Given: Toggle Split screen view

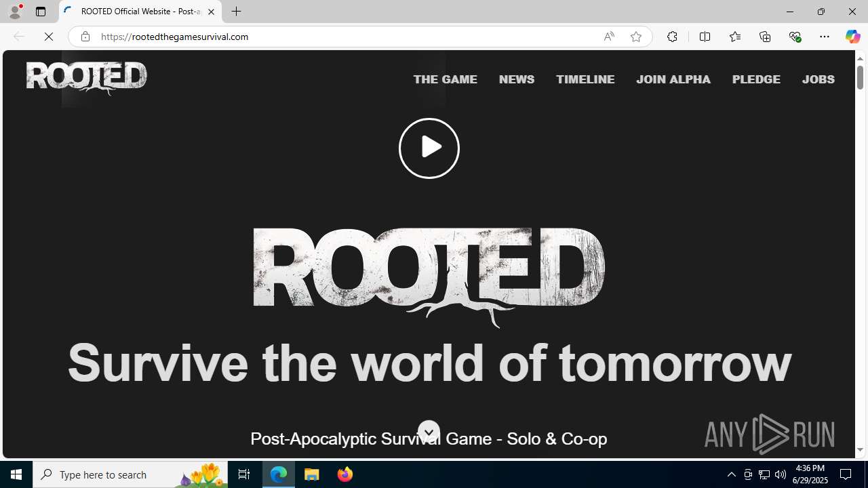Looking at the screenshot, I should point(705,37).
